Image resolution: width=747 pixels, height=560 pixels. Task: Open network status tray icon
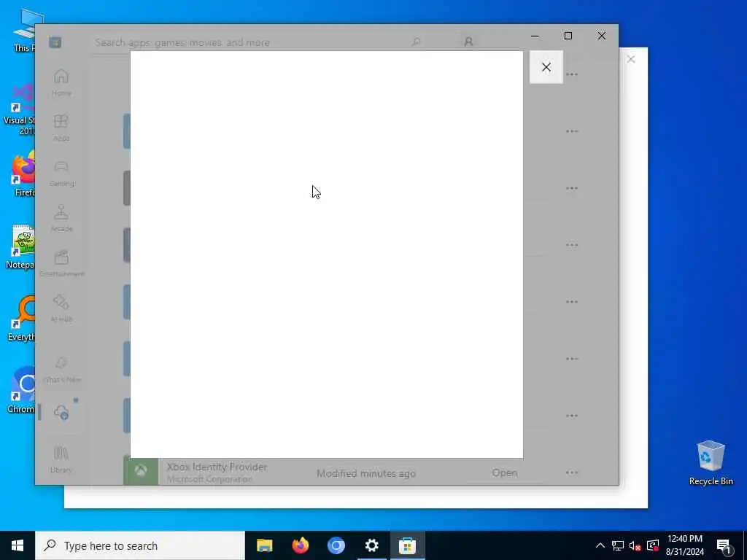point(617,545)
